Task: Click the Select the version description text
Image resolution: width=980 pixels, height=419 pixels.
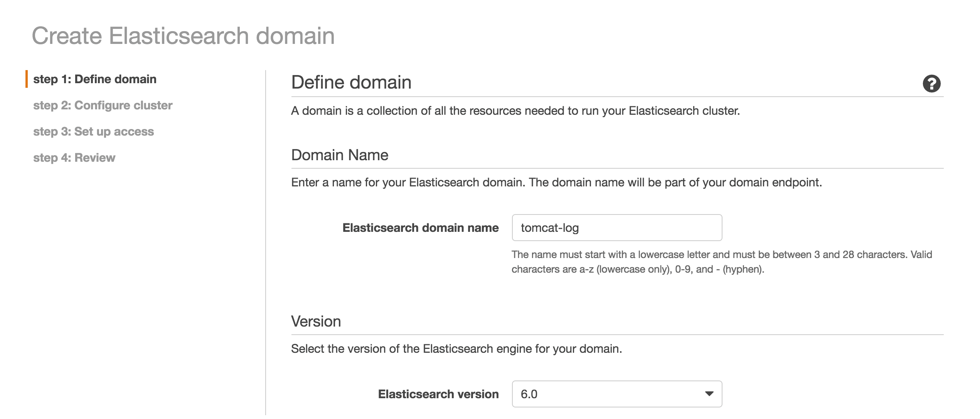Action: [x=456, y=349]
